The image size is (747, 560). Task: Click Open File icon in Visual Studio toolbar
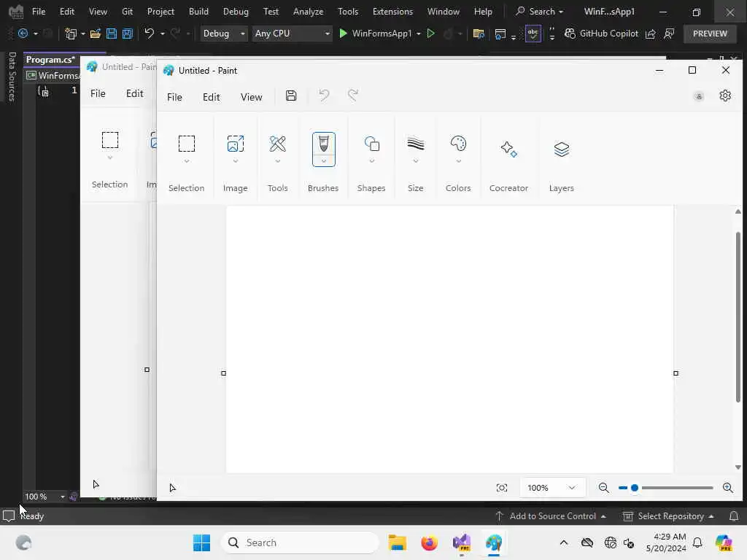point(96,34)
